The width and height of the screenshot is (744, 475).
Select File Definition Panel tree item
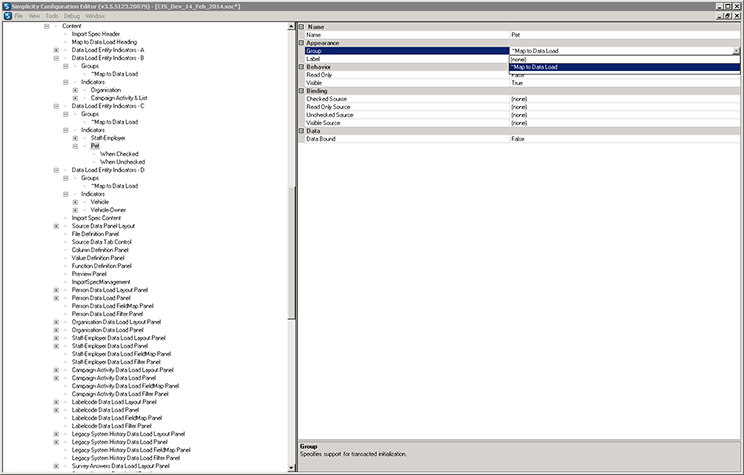(x=95, y=234)
